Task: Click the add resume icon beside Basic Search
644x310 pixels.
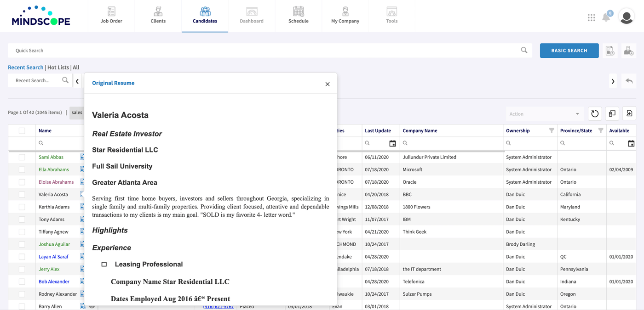Action: pos(610,51)
